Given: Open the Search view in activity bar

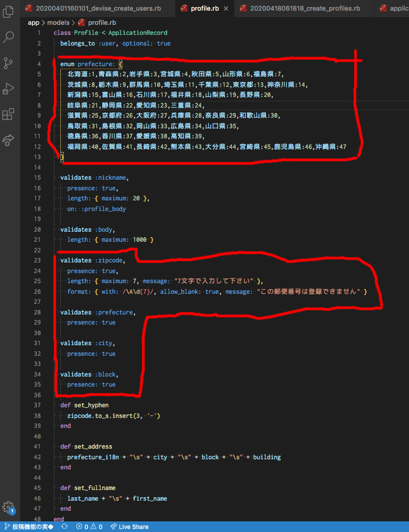Looking at the screenshot, I should 8,37.
